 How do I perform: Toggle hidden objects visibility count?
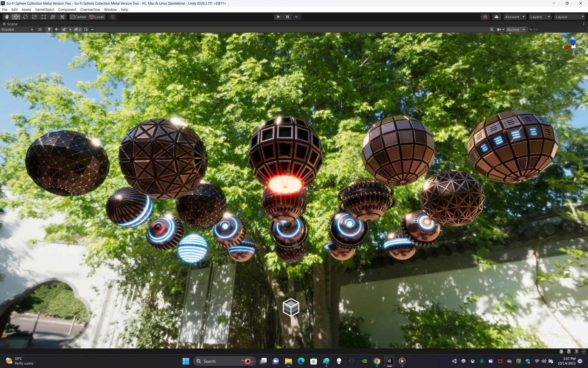[x=78, y=29]
